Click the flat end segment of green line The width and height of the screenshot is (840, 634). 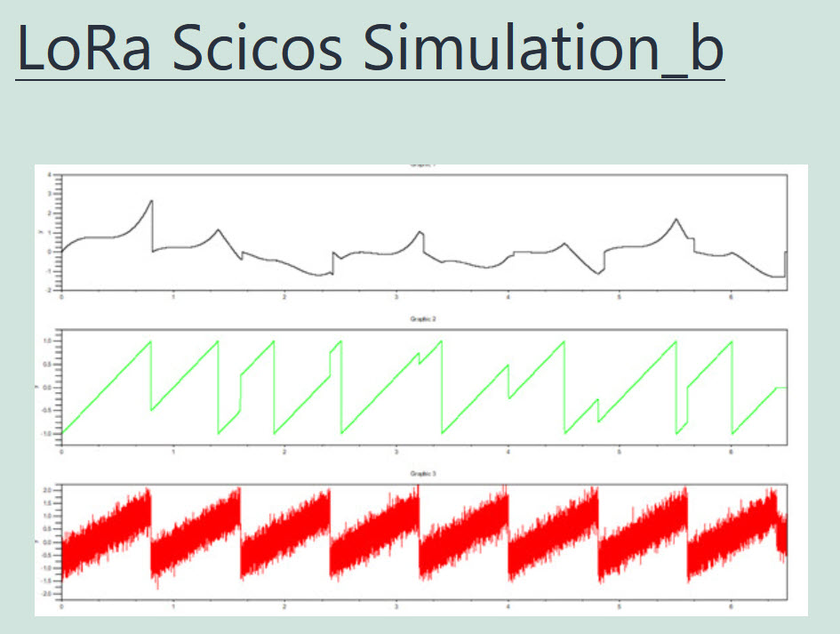(780, 388)
